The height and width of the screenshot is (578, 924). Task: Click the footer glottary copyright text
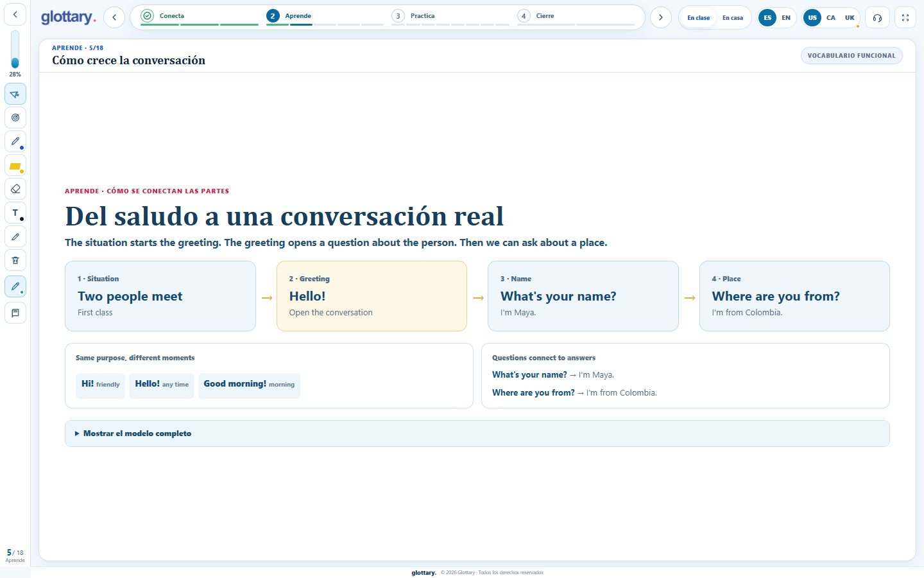[x=477, y=573]
